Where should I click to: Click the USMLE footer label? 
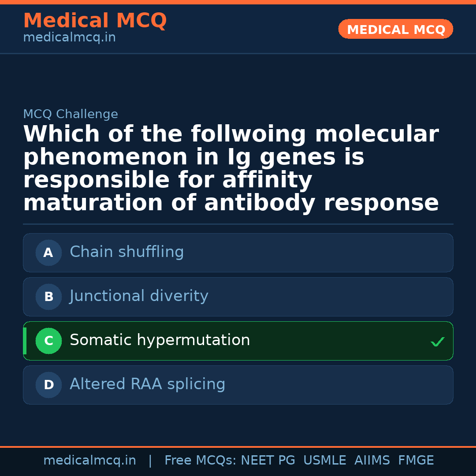pos(324,461)
